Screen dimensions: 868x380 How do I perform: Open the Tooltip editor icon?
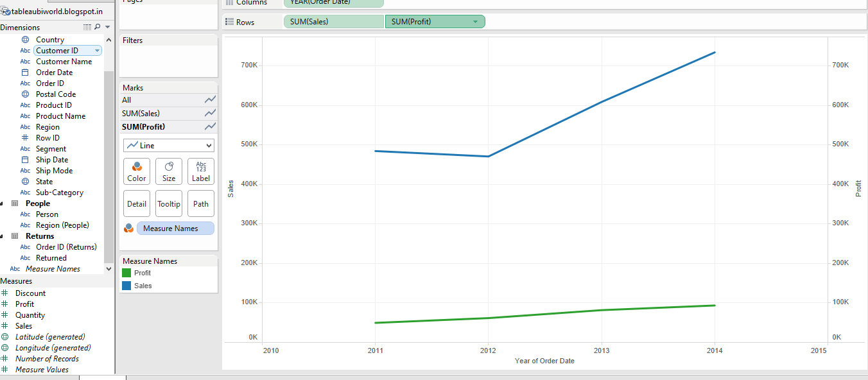168,203
